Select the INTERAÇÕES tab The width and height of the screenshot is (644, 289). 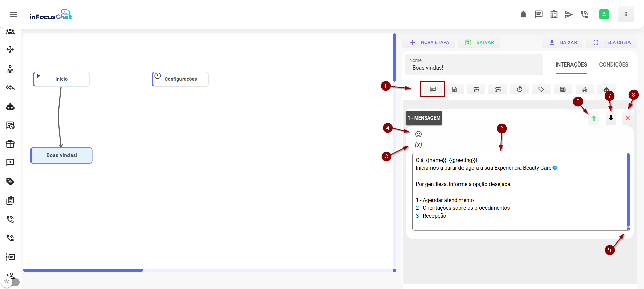tap(571, 64)
